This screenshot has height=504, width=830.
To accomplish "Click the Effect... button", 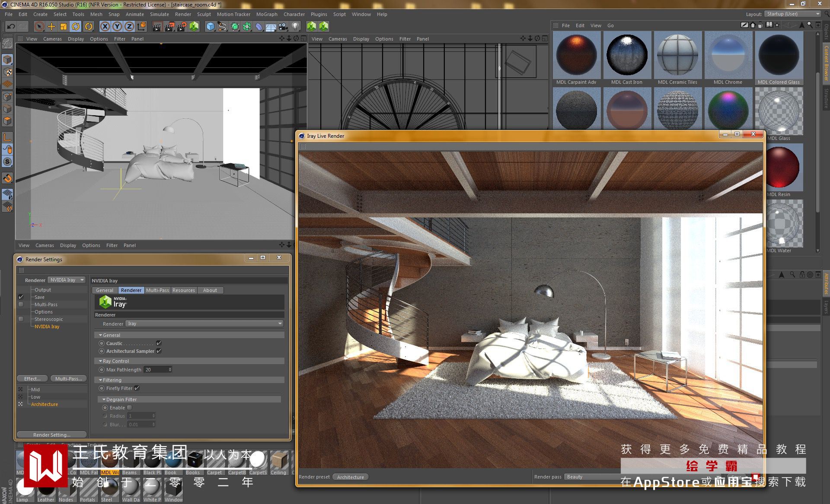I will point(32,379).
